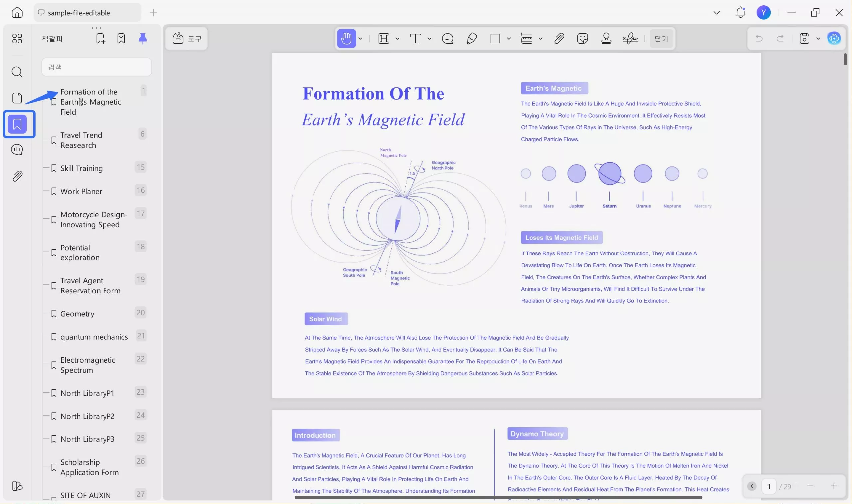Expand the measure tool dropdown arrow
The height and width of the screenshot is (504, 852).
click(x=540, y=38)
